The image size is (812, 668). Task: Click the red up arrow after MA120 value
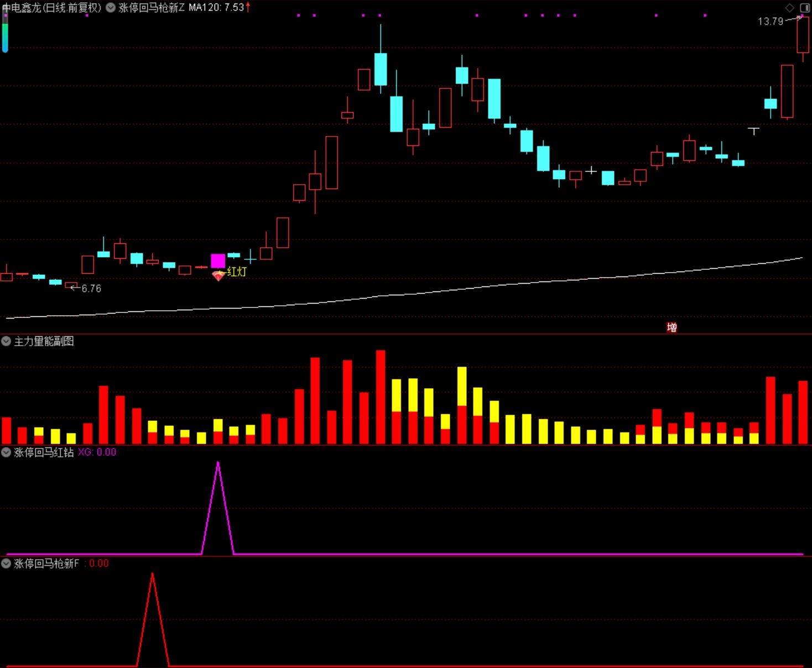248,7
